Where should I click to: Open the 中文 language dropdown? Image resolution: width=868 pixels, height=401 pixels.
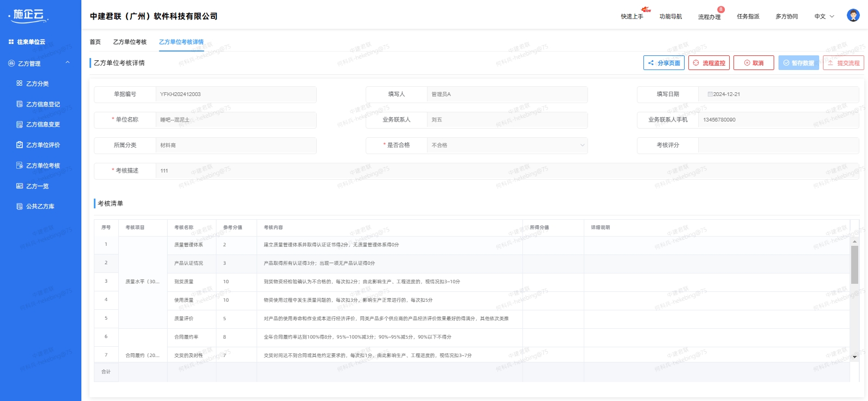[x=824, y=17]
